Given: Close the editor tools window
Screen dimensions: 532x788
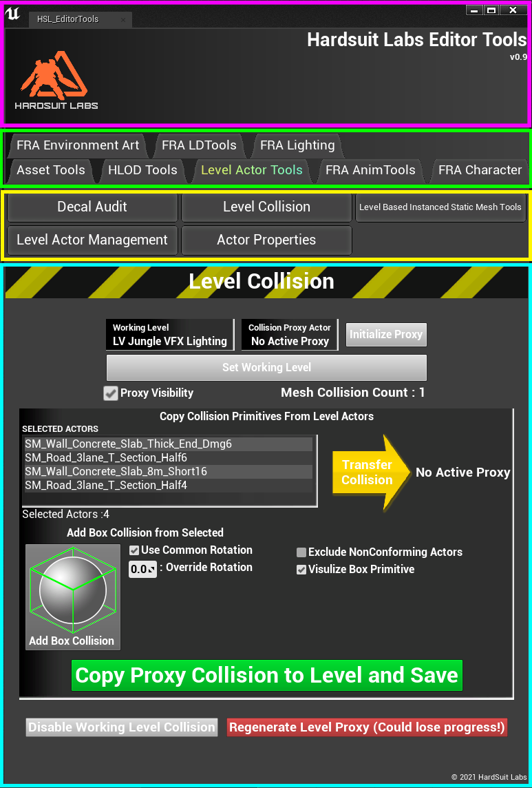Looking at the screenshot, I should pos(512,10).
